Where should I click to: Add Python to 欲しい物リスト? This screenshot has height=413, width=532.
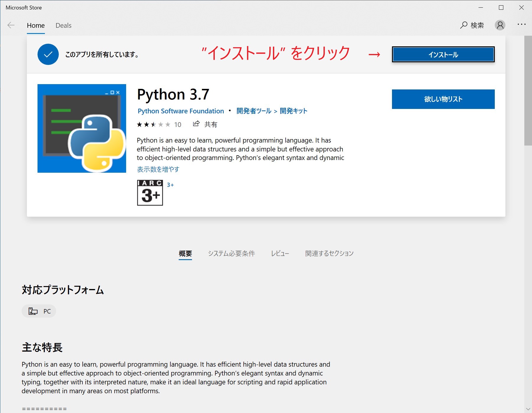pos(443,99)
